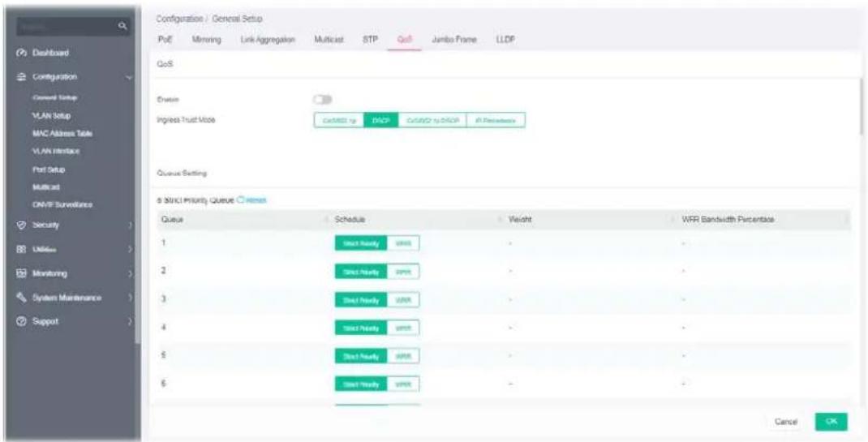Click the green OK button

pyautogui.click(x=831, y=422)
